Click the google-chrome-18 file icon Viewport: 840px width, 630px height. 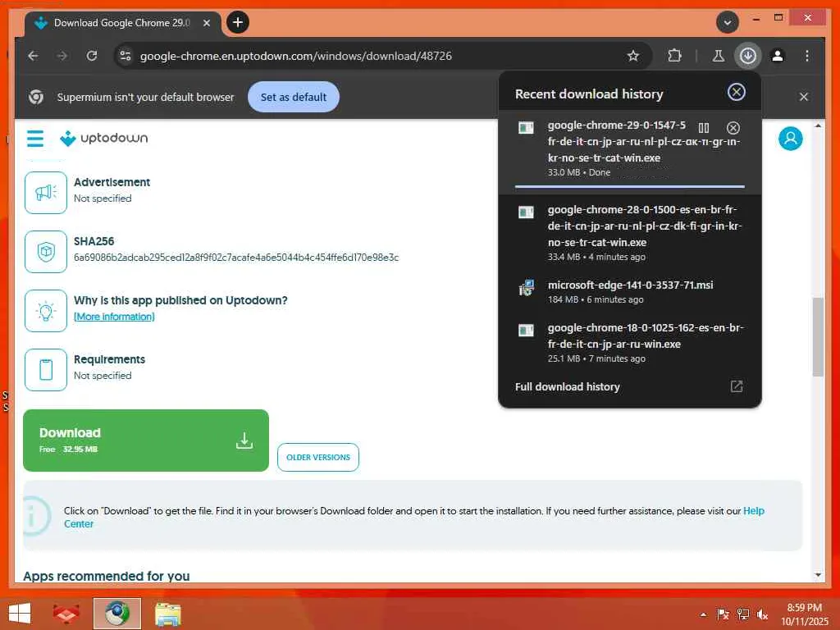[x=526, y=330]
